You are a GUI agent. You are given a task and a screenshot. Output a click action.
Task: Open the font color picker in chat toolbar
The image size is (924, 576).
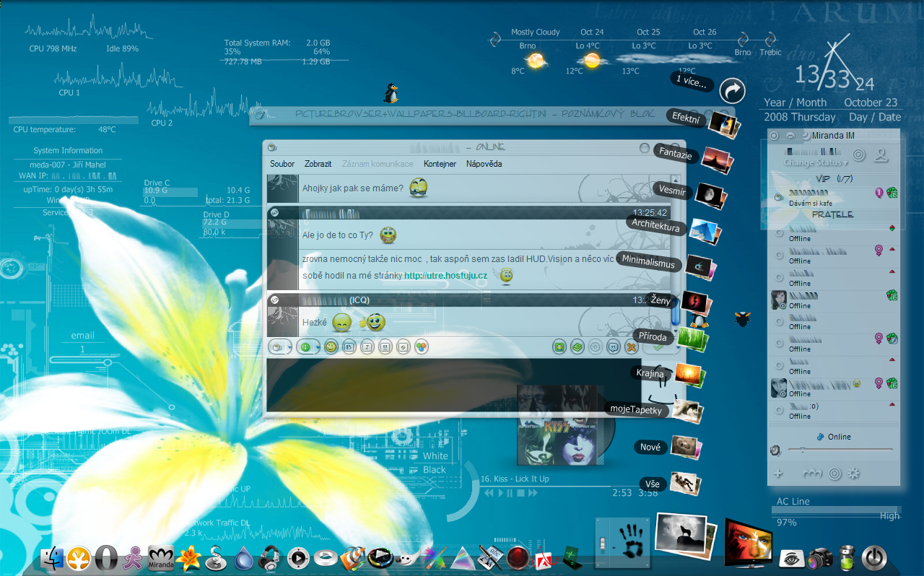pos(422,347)
